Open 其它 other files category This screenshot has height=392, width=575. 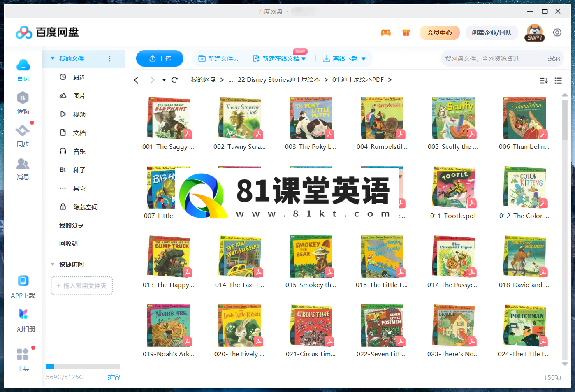pos(79,188)
